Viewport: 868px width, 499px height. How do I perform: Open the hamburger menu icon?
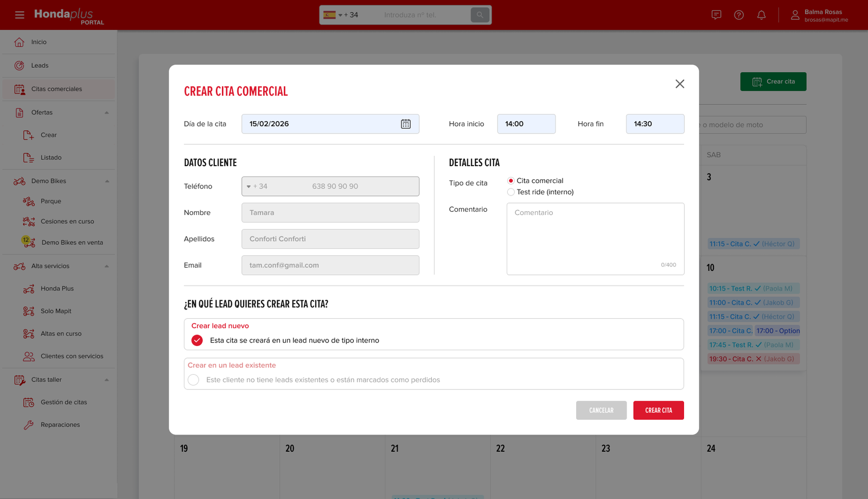(20, 15)
